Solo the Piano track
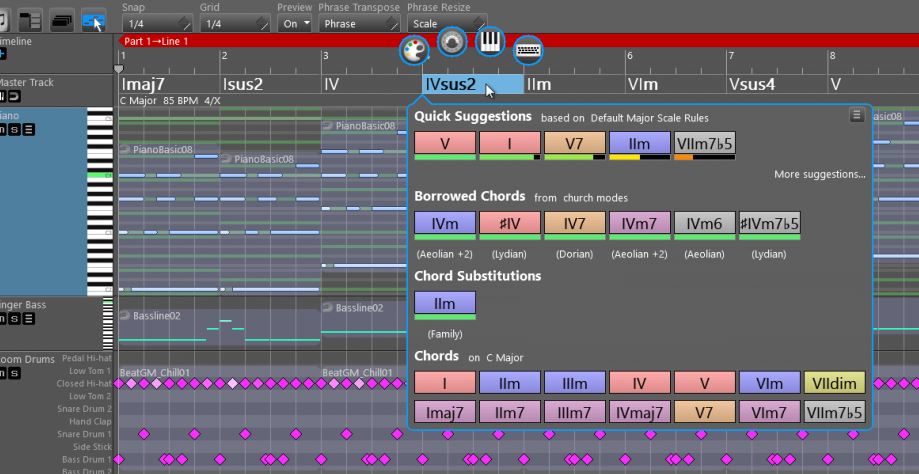Screen dimensions: 919x474 point(15,129)
